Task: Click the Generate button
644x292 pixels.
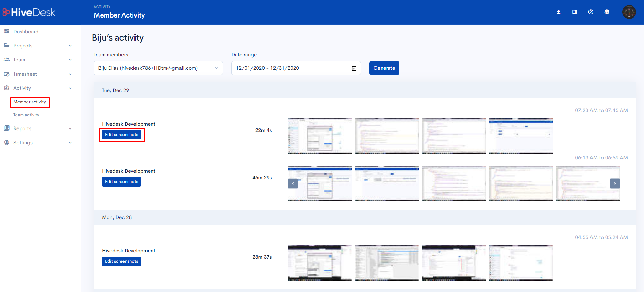Action: [384, 68]
